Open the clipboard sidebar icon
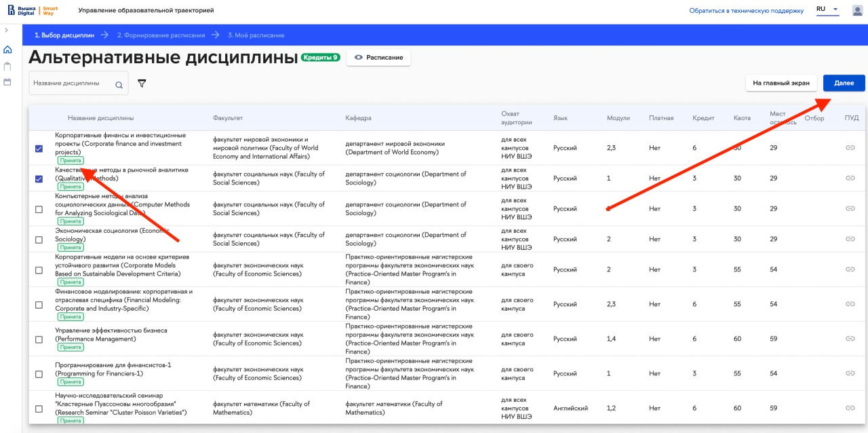Viewport: 868px width, 433px height. coord(7,66)
